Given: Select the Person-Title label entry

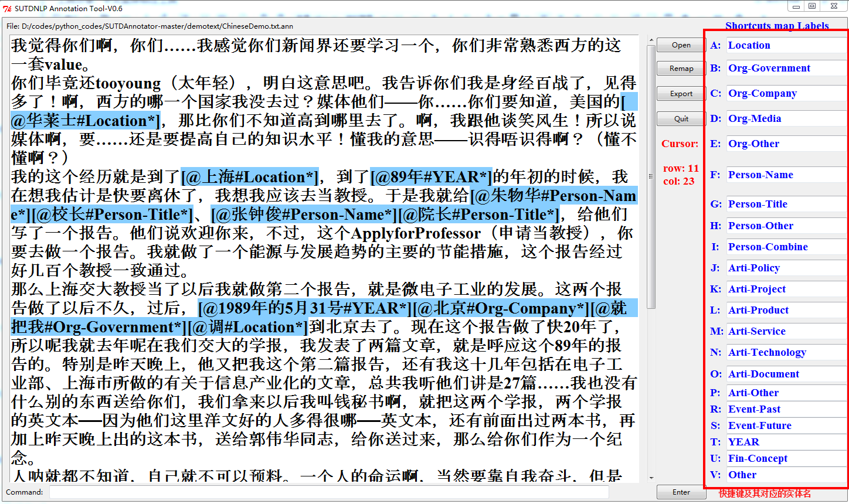Looking at the screenshot, I should coord(787,205).
